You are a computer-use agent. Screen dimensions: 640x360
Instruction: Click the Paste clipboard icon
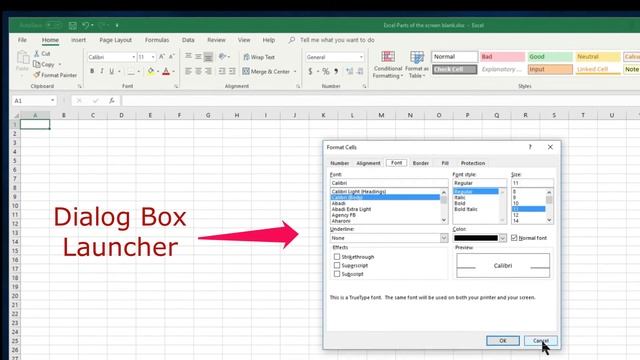pyautogui.click(x=22, y=58)
